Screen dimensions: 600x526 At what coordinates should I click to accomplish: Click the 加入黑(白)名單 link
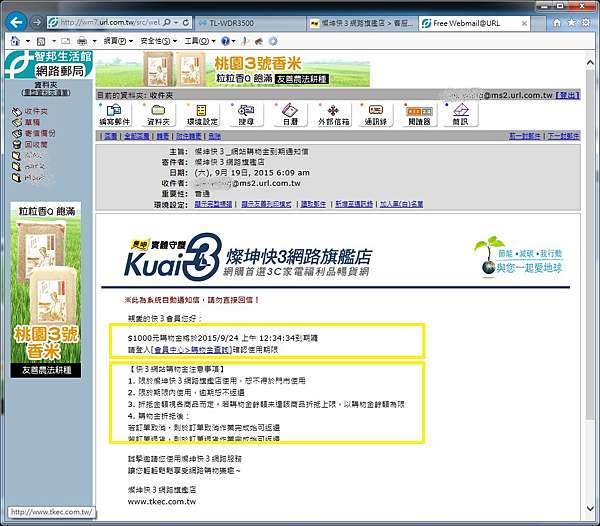[401, 204]
